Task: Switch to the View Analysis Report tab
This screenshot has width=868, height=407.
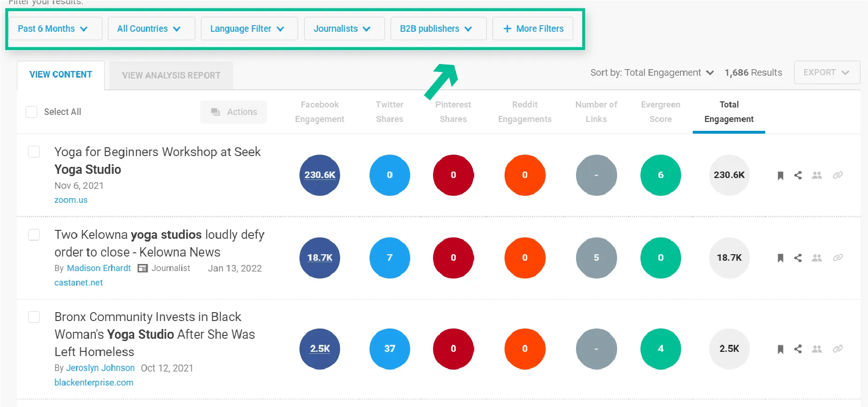Action: (x=171, y=75)
